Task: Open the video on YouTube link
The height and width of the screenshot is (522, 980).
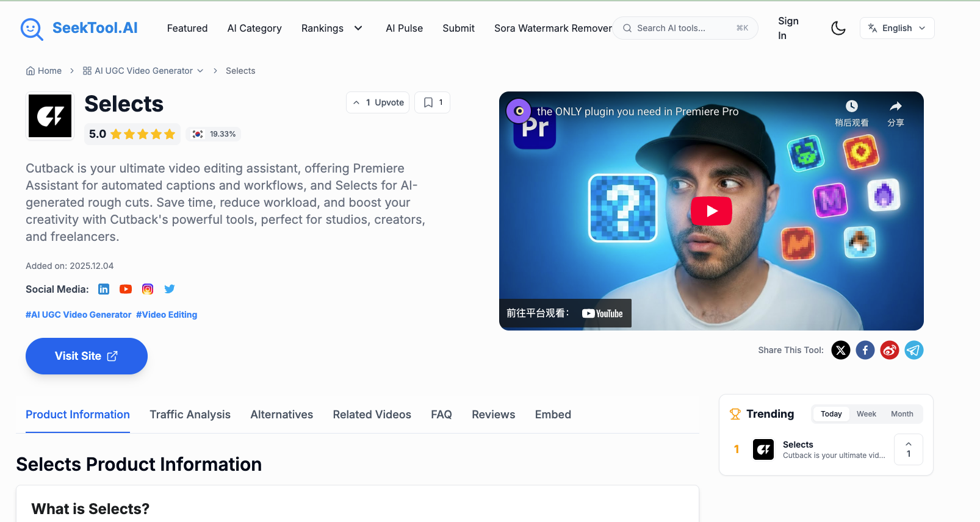Action: click(x=565, y=313)
